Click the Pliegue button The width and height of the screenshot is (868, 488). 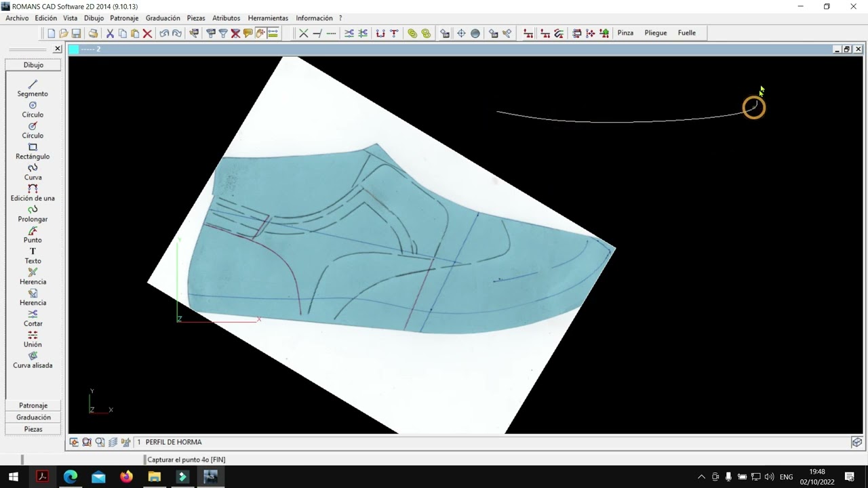(656, 33)
